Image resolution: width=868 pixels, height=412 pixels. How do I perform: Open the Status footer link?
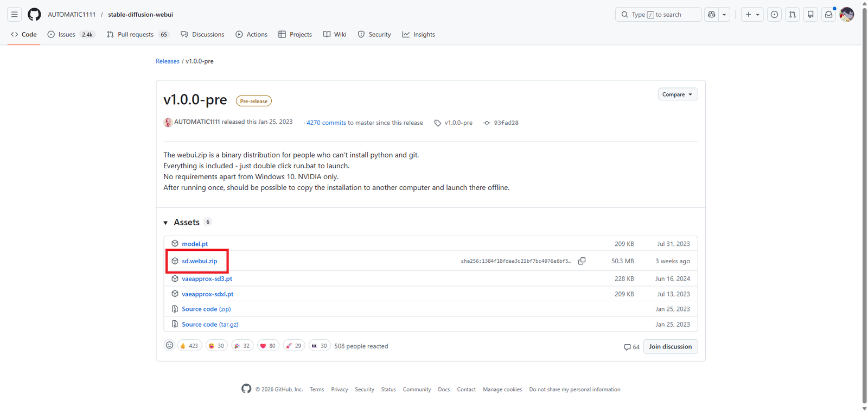pyautogui.click(x=388, y=389)
